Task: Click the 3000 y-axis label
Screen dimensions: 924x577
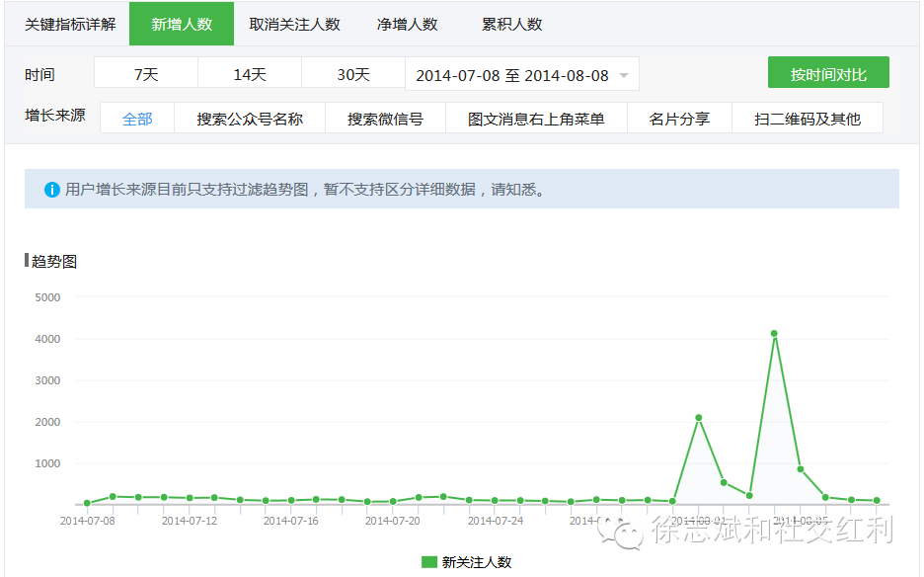Action: coord(47,380)
